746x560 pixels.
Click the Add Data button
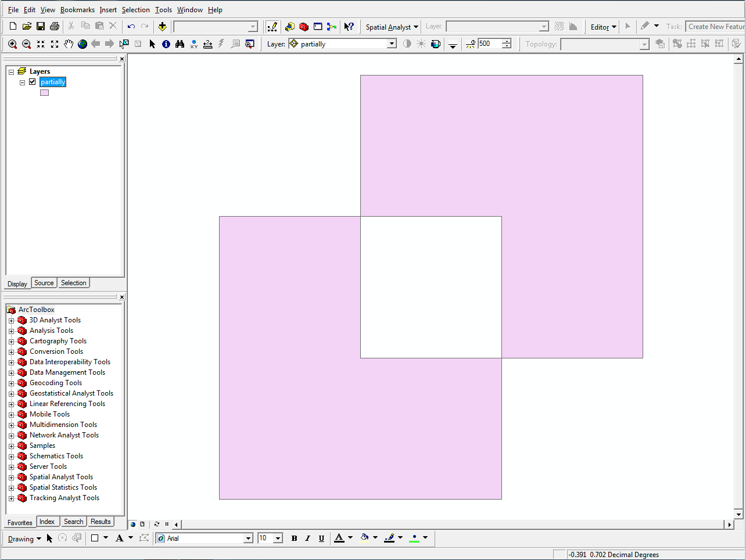162,27
